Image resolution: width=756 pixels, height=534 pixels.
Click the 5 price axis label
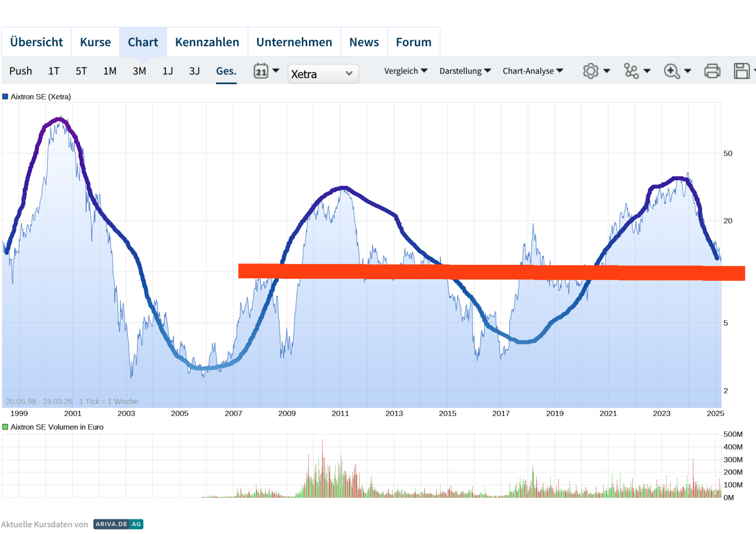pos(726,323)
